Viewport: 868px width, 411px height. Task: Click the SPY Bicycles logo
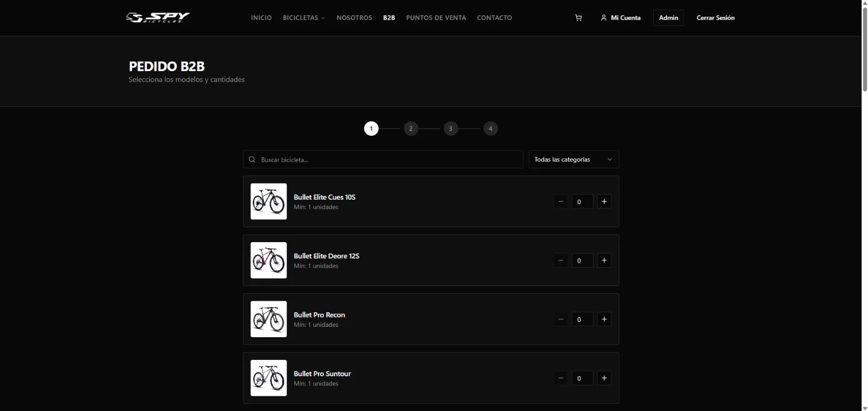158,17
